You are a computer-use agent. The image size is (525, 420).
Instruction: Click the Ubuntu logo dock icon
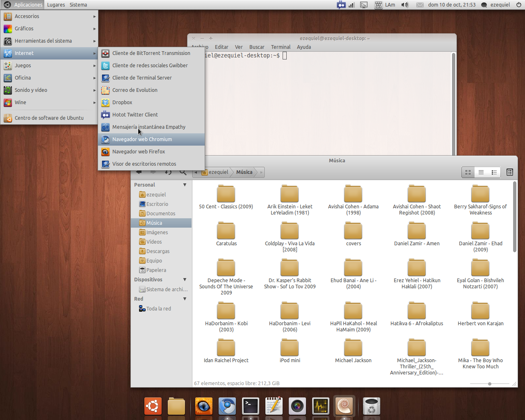(x=153, y=406)
